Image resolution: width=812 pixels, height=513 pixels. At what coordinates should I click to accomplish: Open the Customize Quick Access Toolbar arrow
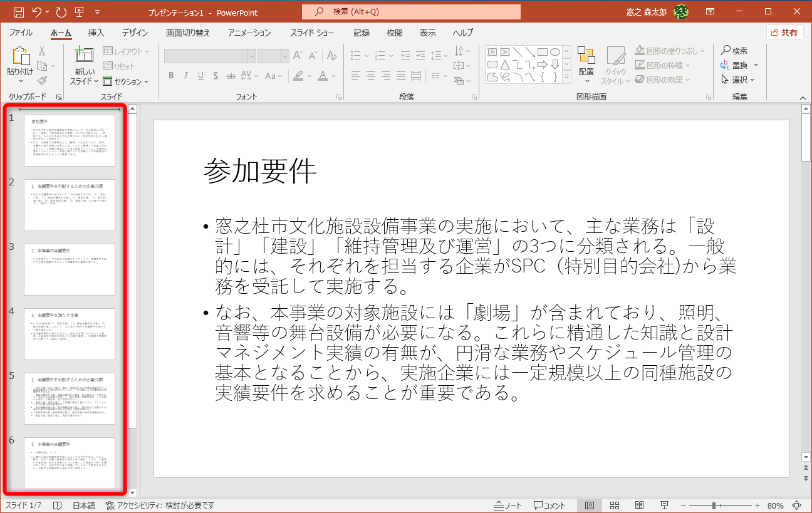97,12
